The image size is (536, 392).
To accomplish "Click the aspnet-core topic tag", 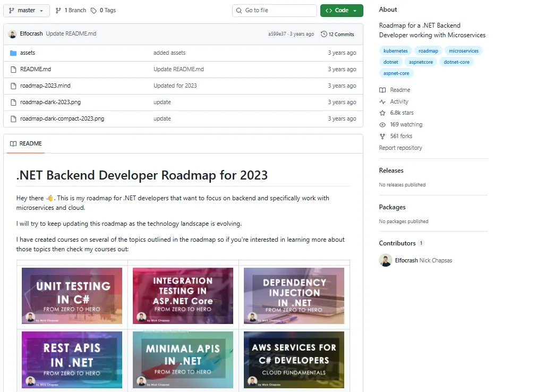I will (x=396, y=73).
